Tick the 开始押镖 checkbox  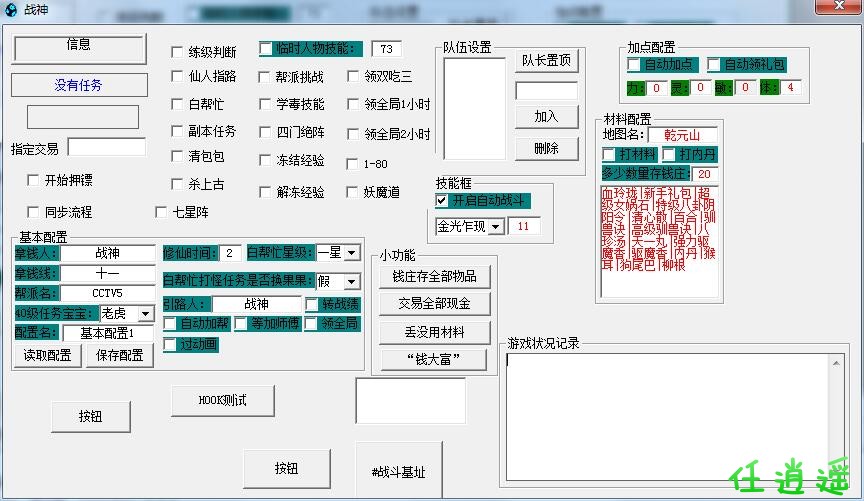click(34, 180)
